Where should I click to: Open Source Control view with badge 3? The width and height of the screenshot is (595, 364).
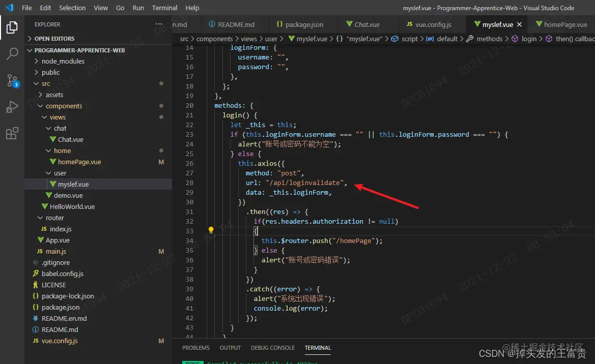(x=13, y=81)
